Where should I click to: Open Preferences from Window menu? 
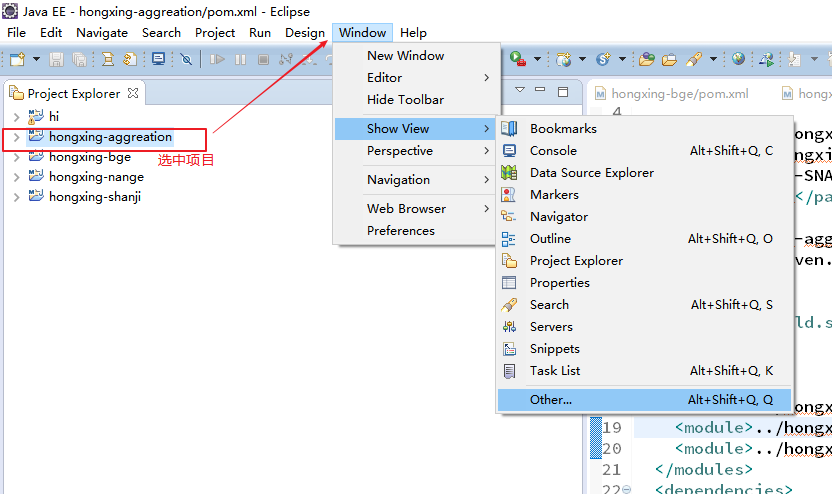click(x=417, y=231)
